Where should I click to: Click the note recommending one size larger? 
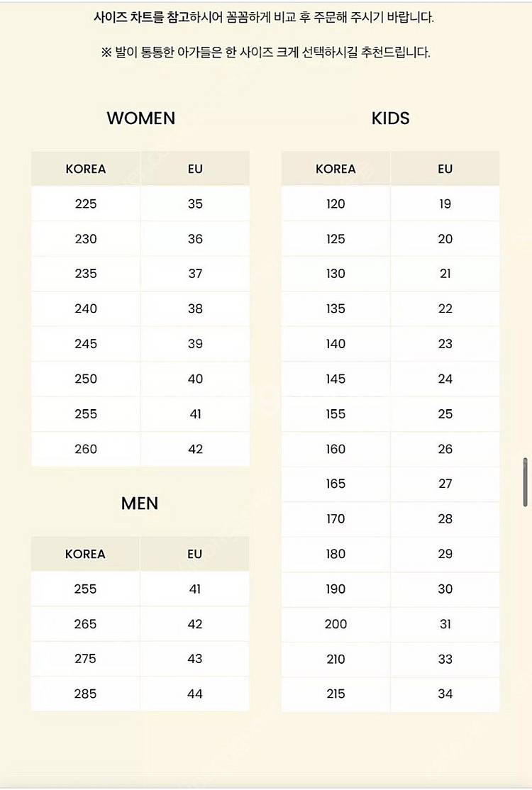point(265,52)
